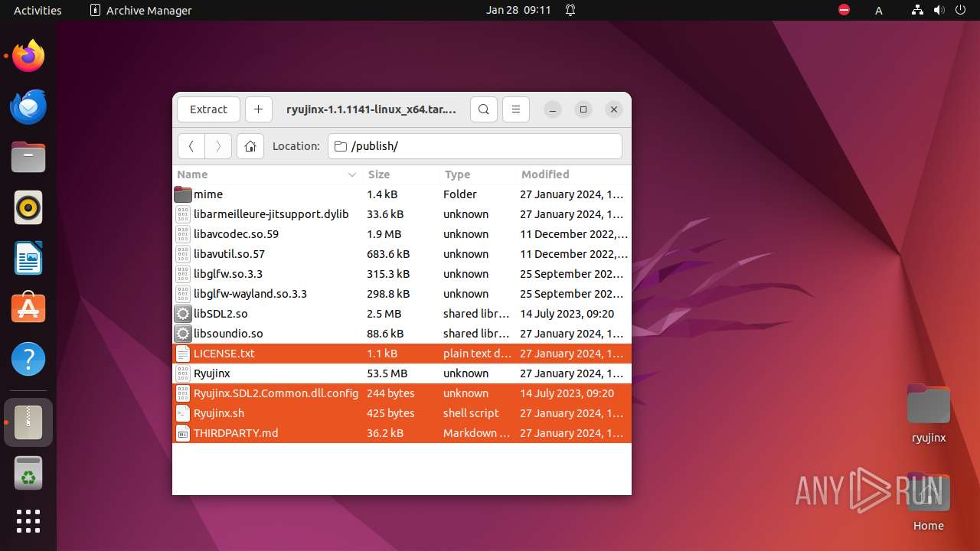980x551 pixels.
Task: Open Activities overview
Action: point(38,10)
